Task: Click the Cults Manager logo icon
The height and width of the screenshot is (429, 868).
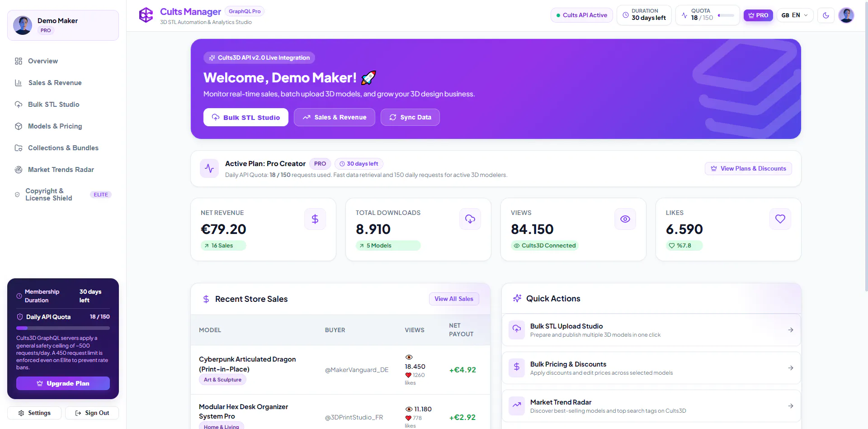Action: (146, 15)
